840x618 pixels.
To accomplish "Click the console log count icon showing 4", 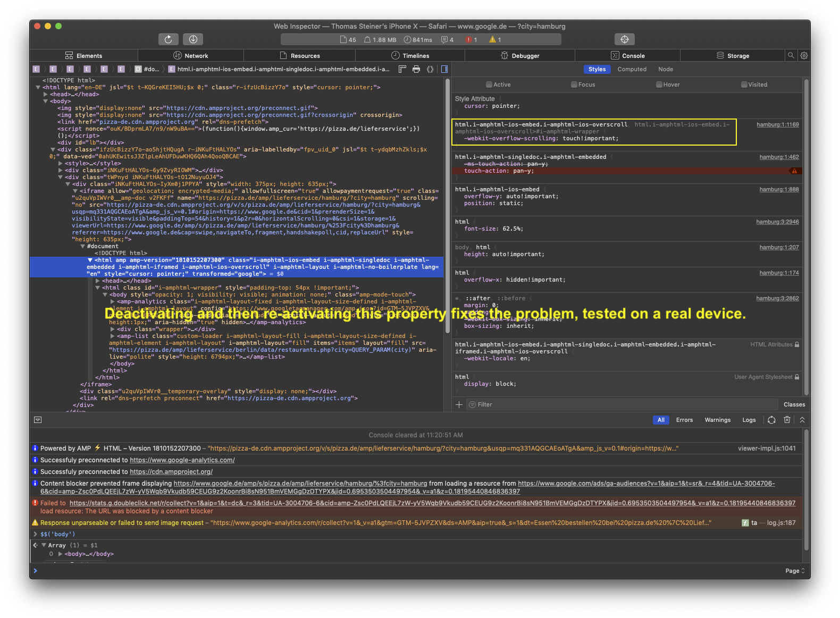I will click(x=447, y=40).
